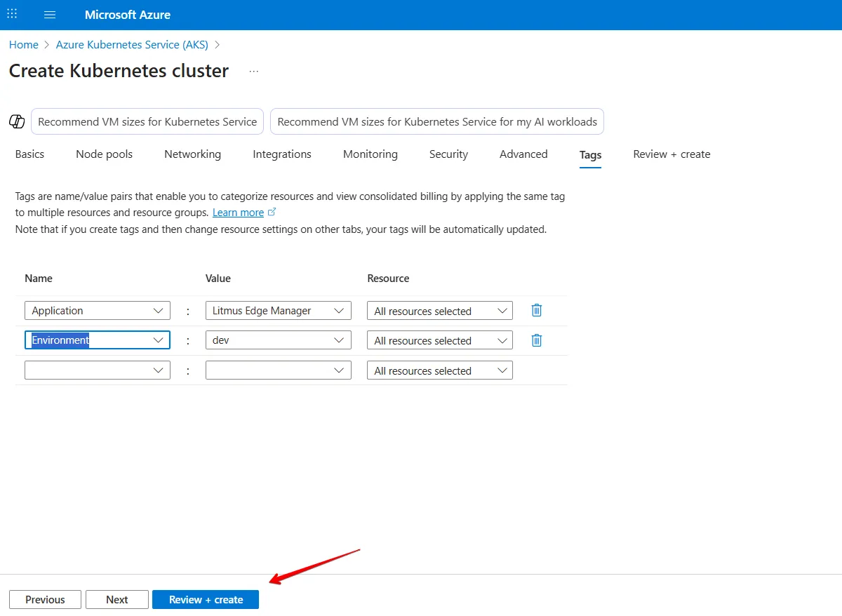Open the Learn more link
Viewport: 842px width, 616px height.
(x=239, y=213)
